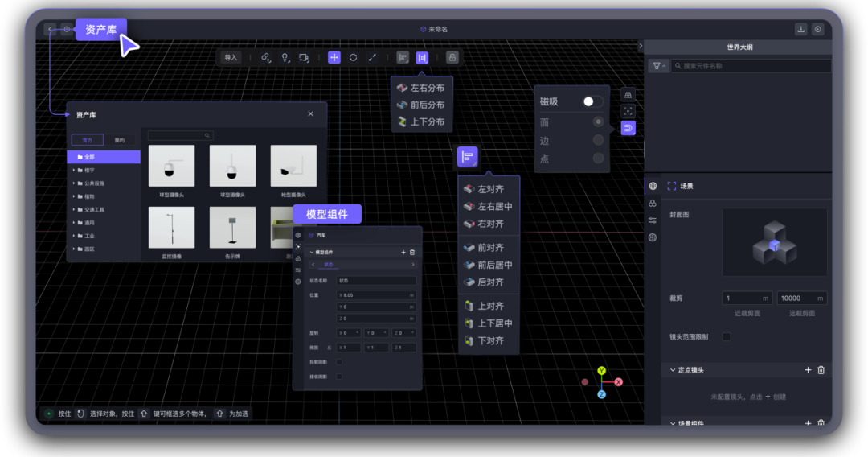
Task: Click the plus icon on 模型组件 header
Action: [x=403, y=253]
